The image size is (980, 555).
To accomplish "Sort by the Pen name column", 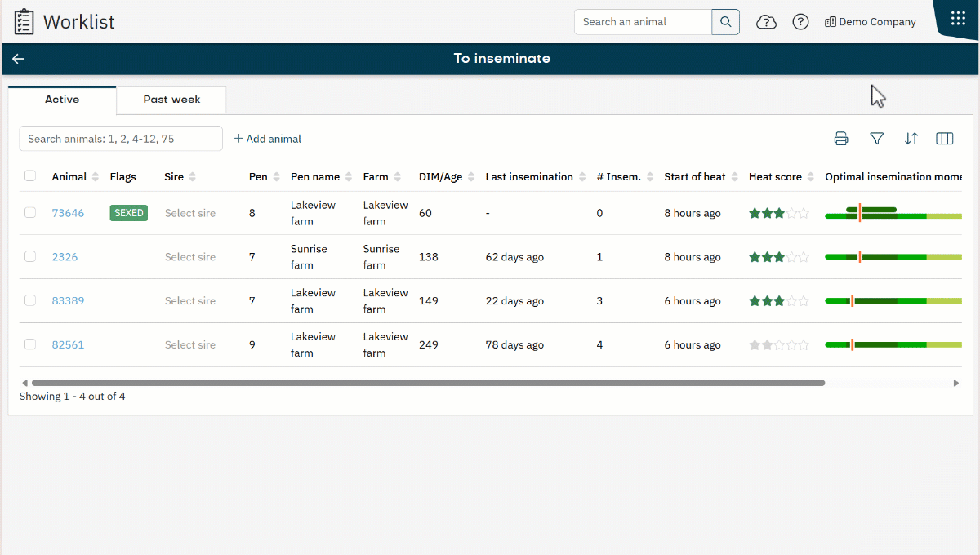I will (x=322, y=177).
